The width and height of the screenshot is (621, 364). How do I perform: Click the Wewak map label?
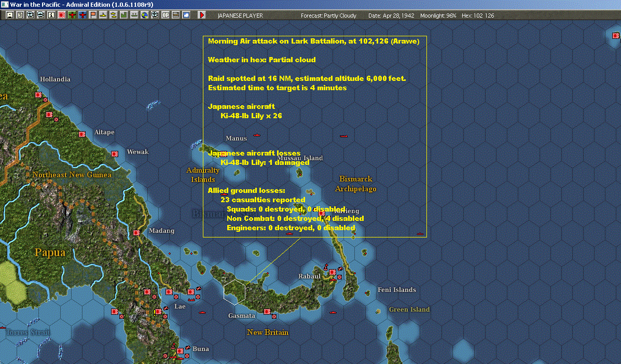coord(137,152)
